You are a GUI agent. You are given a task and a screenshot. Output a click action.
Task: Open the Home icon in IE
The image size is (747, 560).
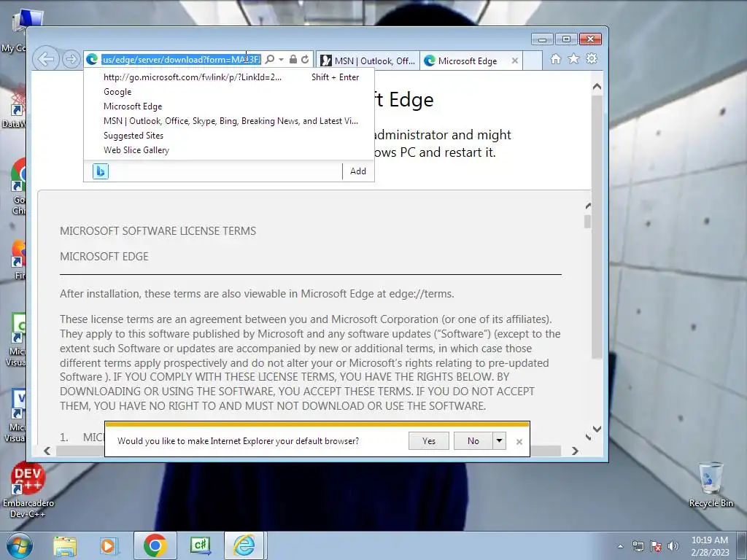coord(555,59)
